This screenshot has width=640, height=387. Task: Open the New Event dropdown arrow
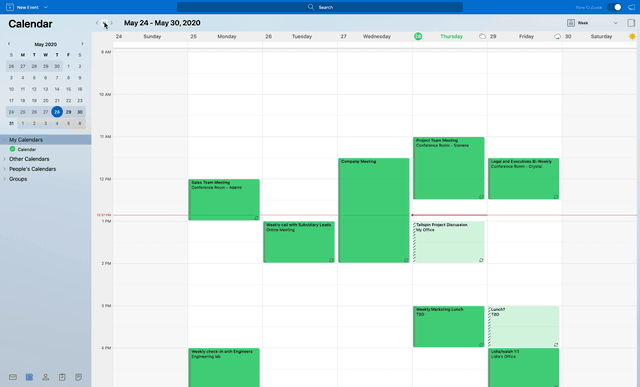click(x=46, y=7)
